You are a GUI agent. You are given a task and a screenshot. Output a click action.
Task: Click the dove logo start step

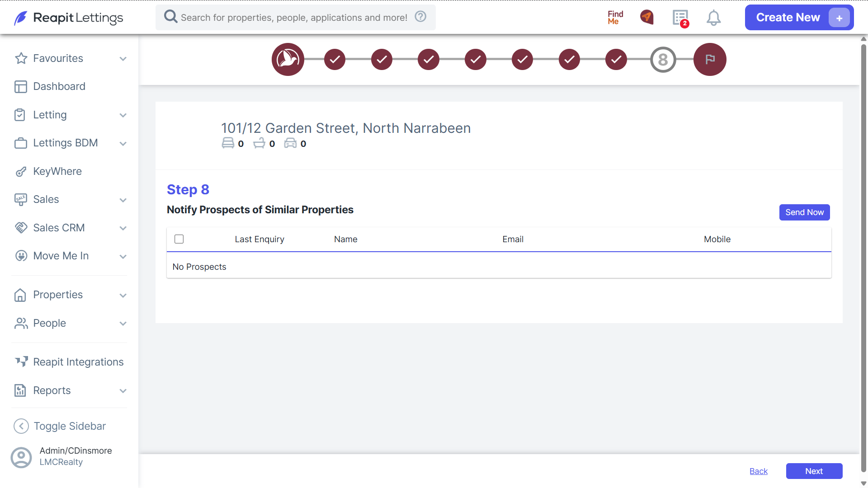pyautogui.click(x=288, y=59)
